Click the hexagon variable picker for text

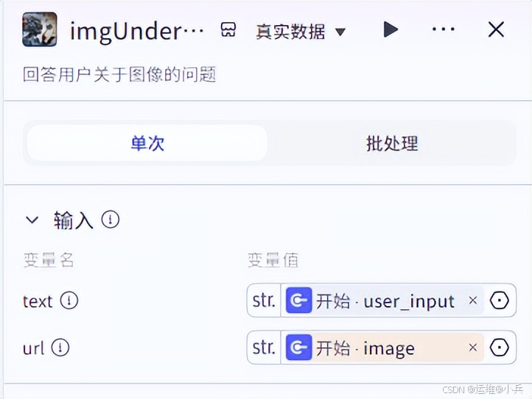[500, 300]
